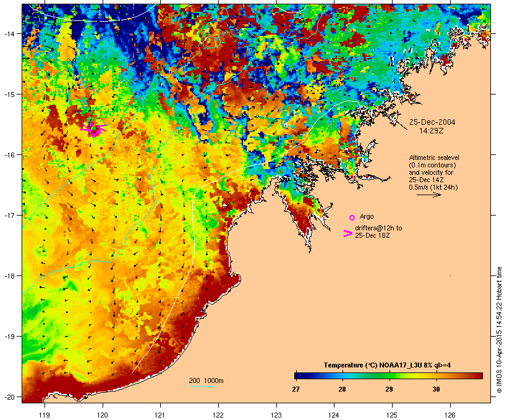Click latitude axis label -19

9,337
